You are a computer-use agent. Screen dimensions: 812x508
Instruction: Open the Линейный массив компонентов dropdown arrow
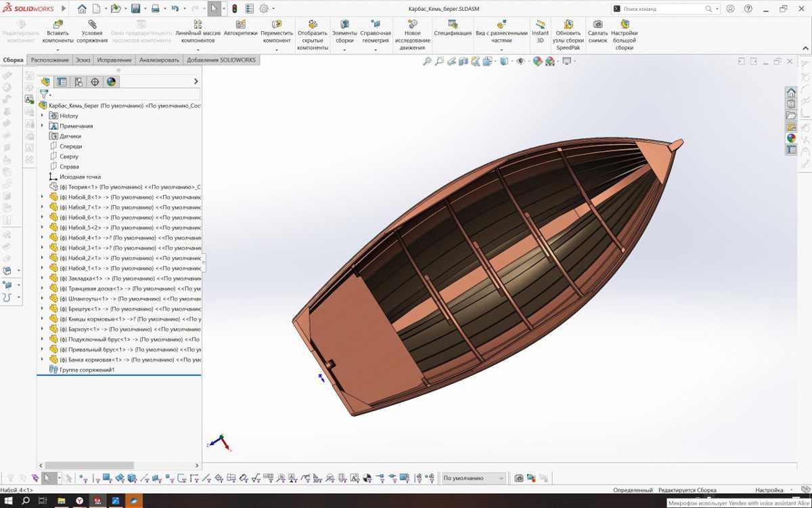click(x=198, y=49)
